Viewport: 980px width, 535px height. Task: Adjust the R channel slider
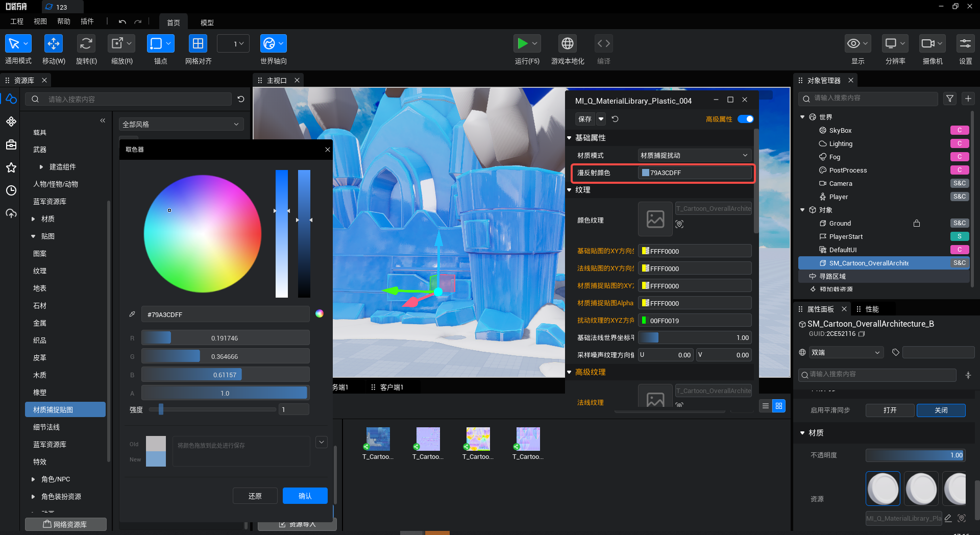(225, 338)
